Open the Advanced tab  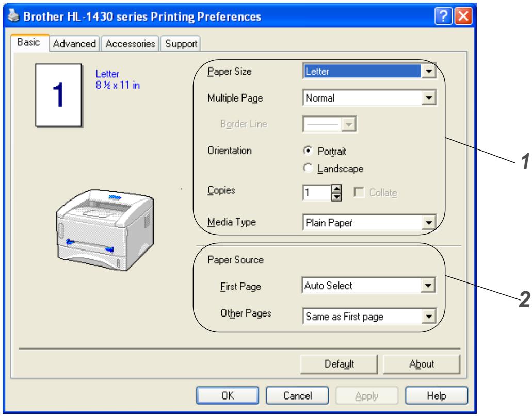[x=74, y=44]
